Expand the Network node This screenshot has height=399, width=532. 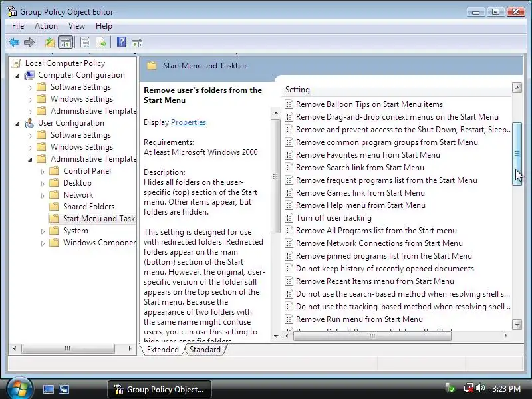43,195
